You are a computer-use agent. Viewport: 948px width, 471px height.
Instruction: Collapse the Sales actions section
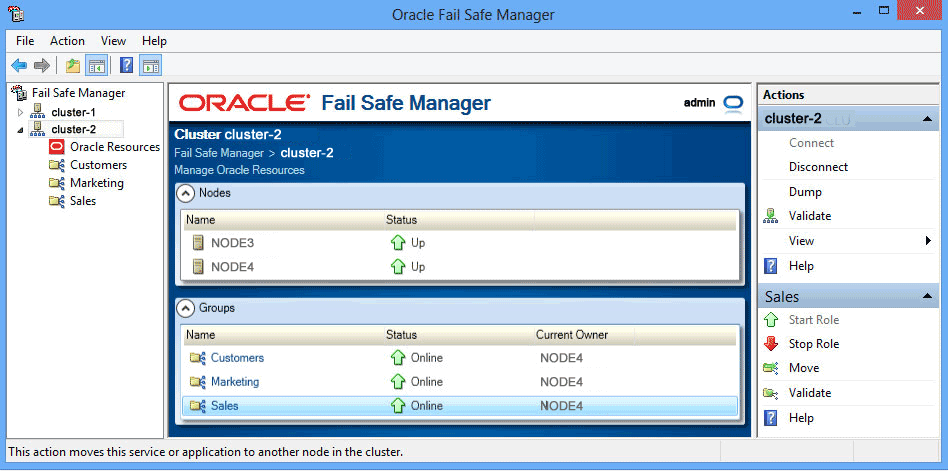(927, 297)
